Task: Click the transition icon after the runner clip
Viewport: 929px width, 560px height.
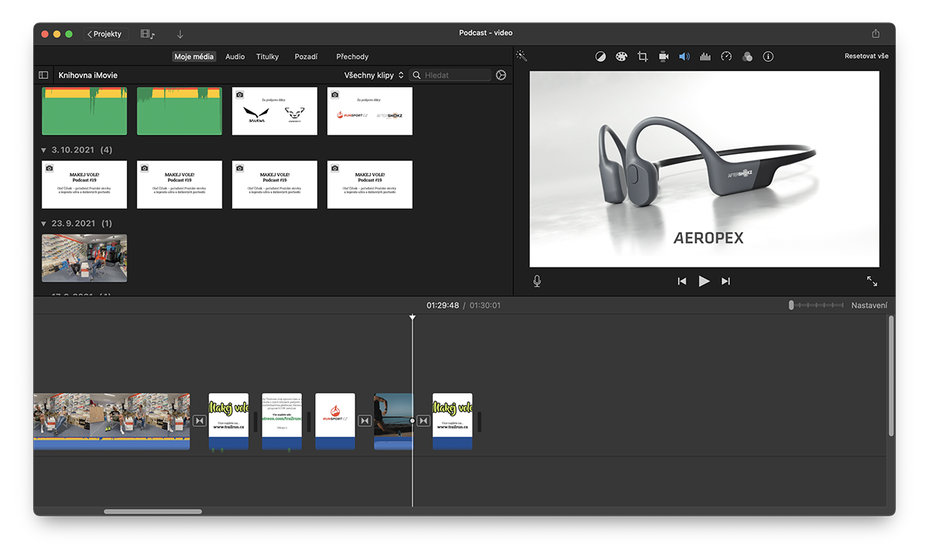Action: (x=423, y=421)
